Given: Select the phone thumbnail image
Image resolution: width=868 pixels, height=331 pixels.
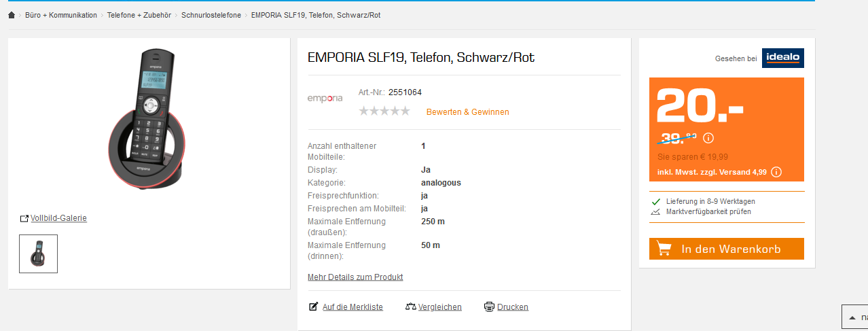Looking at the screenshot, I should click(x=38, y=254).
